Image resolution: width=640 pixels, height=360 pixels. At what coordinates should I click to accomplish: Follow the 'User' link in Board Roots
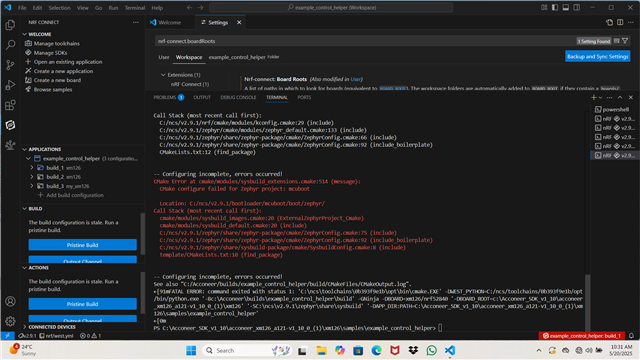[x=356, y=79]
